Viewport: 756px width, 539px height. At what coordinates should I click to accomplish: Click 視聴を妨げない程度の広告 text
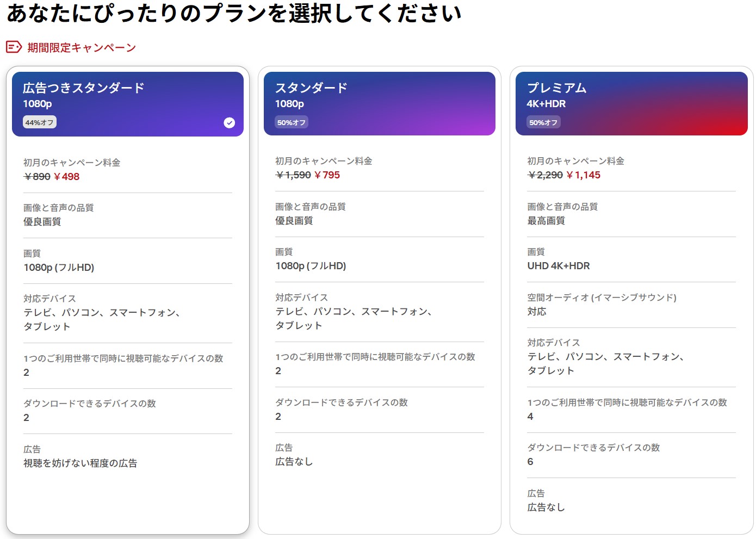80,463
